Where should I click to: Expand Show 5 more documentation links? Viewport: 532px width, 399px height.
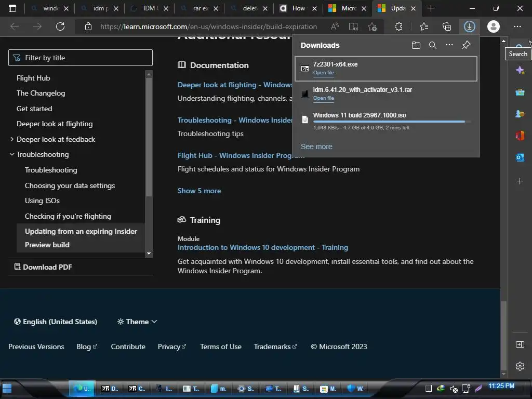(x=199, y=191)
